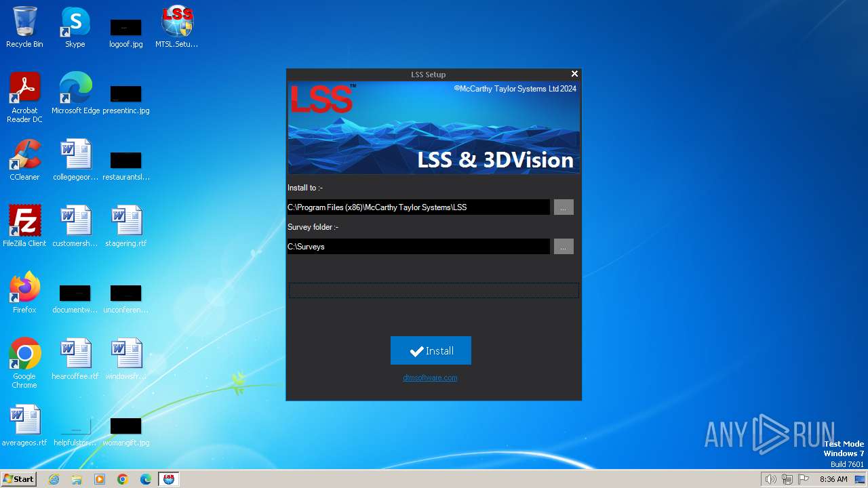Select averageos.rtf desktop file
868x488 pixels.
coord(24,426)
